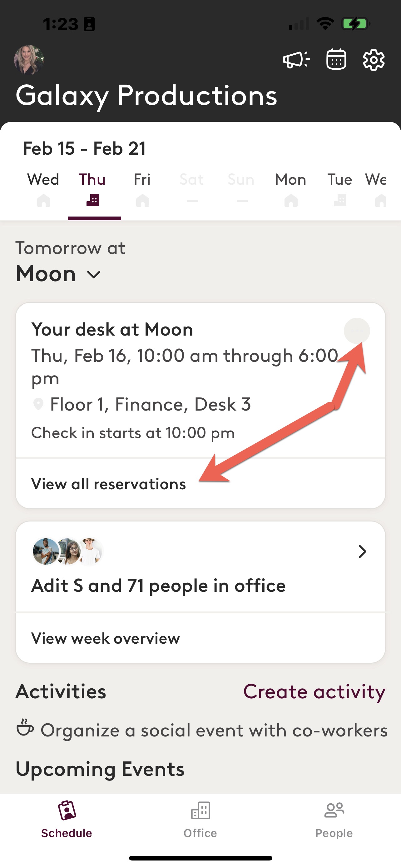Open people in office chevron arrow

click(362, 551)
